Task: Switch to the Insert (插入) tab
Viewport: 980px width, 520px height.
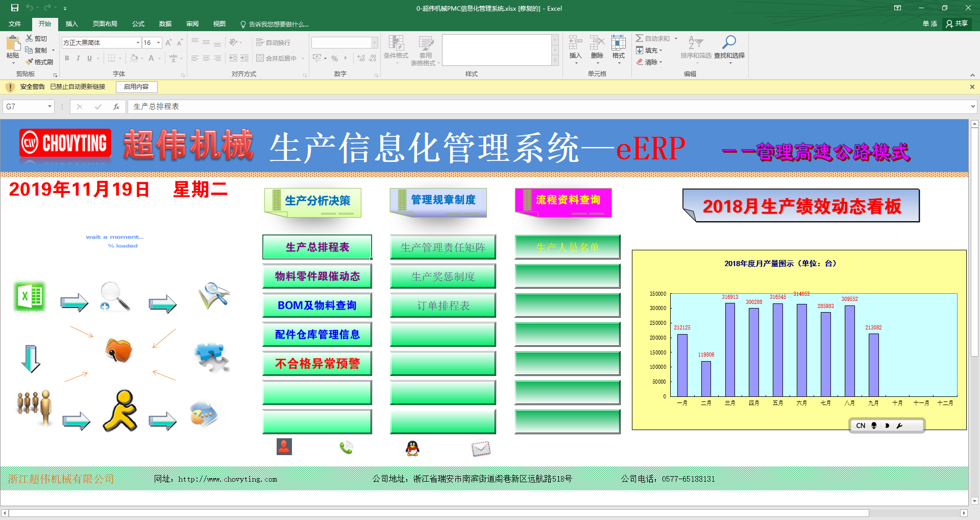Action: pyautogui.click(x=72, y=24)
